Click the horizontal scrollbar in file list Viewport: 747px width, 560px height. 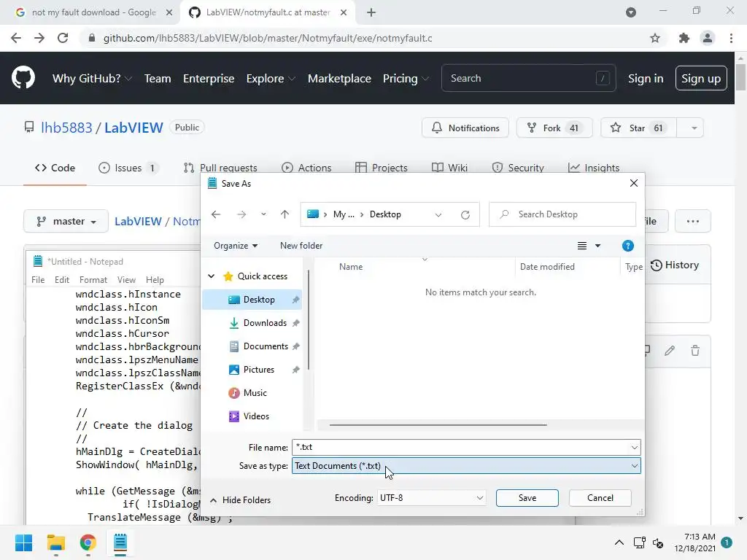click(438, 425)
